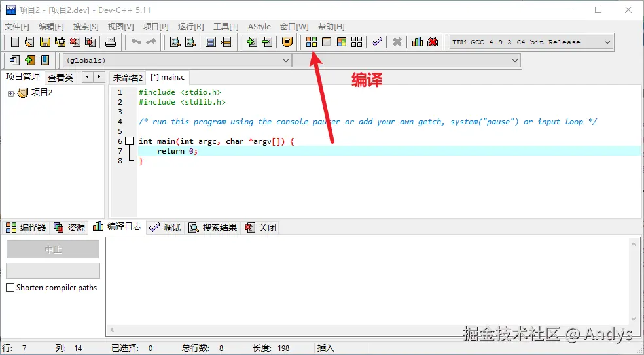Click the Compile four-squares icon

point(312,42)
